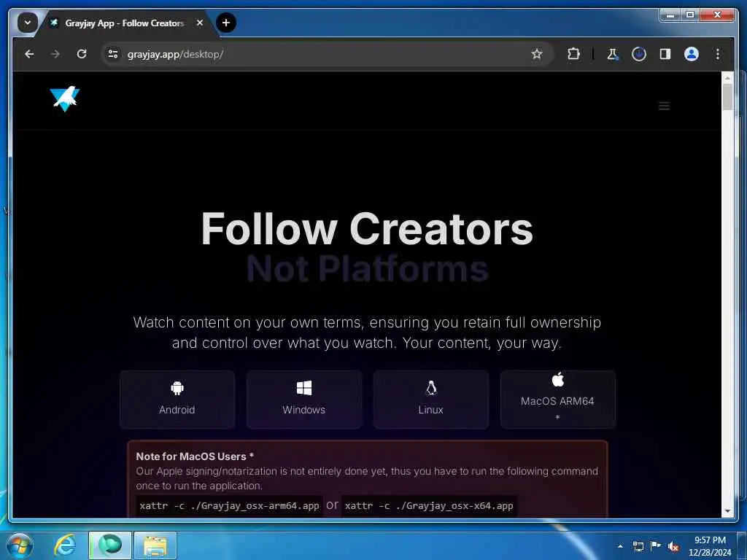Open the tab search dropdown arrow
This screenshot has height=560, width=747.
point(28,23)
